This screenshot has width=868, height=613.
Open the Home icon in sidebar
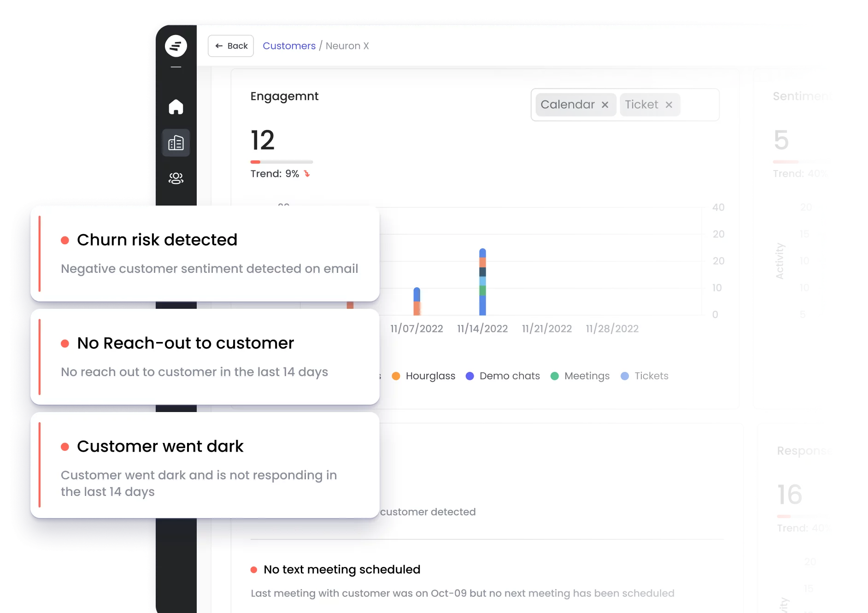click(176, 107)
